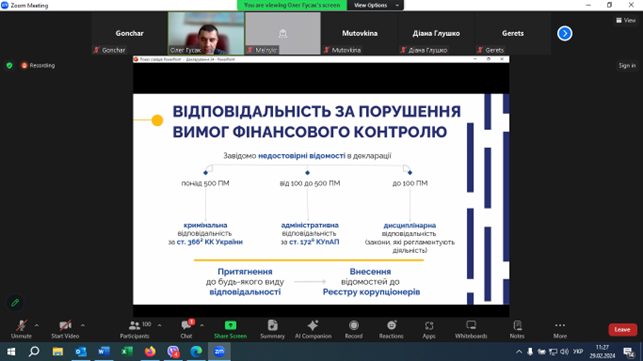Open the Reactions panel
Viewport: 643px width, 361px height.
(x=391, y=329)
